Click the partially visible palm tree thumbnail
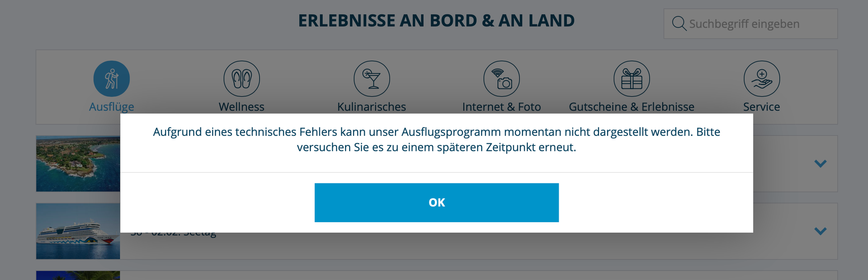Viewport: 868px width, 280px height. pos(78,275)
